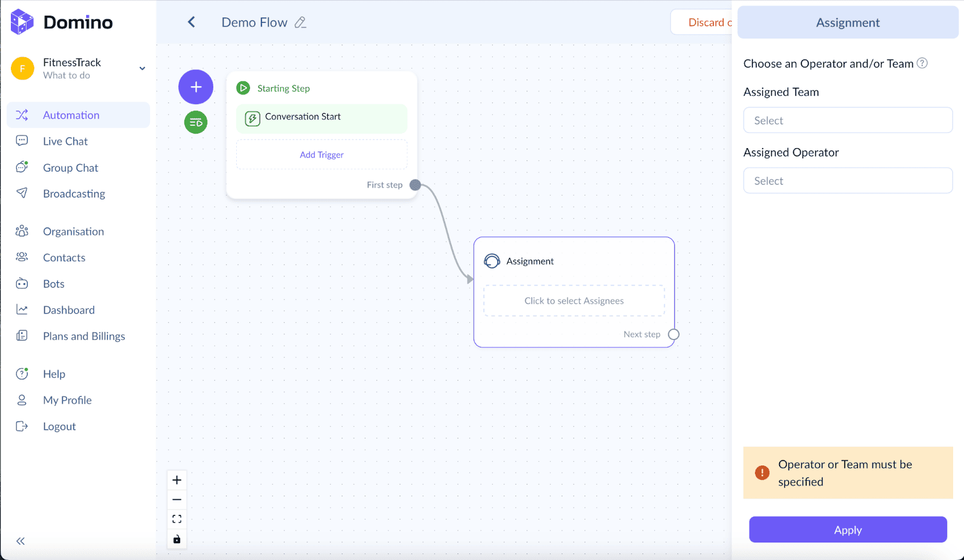The height and width of the screenshot is (560, 964).
Task: Click the Assignment headset icon
Action: click(492, 261)
